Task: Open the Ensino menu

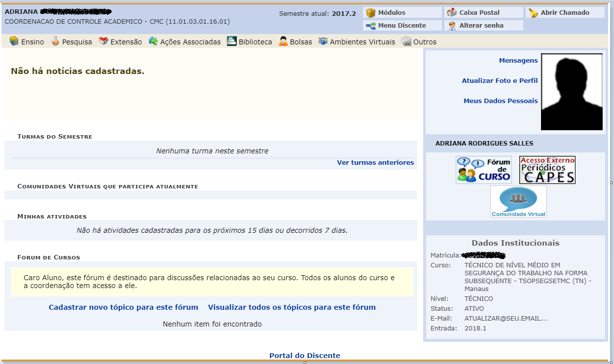Action: click(27, 42)
